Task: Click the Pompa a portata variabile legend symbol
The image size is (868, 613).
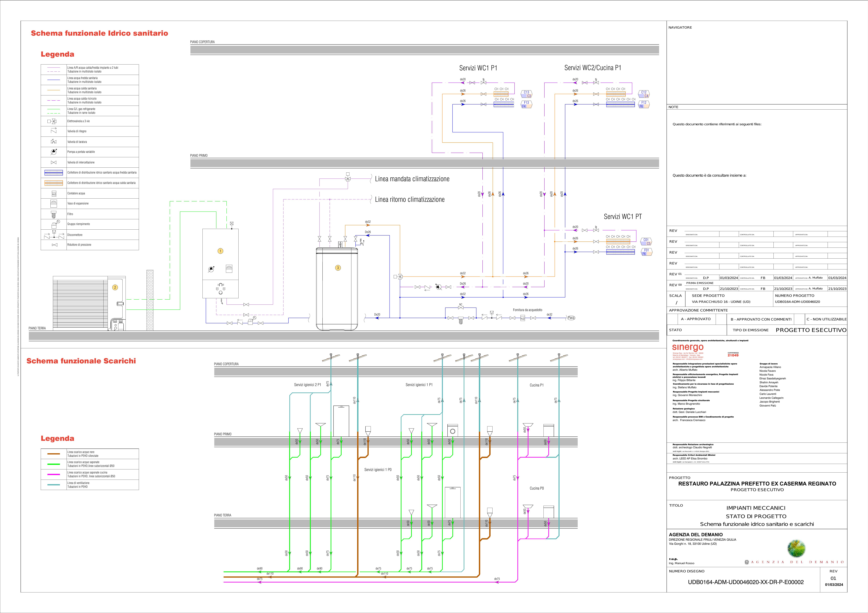Action: point(54,152)
